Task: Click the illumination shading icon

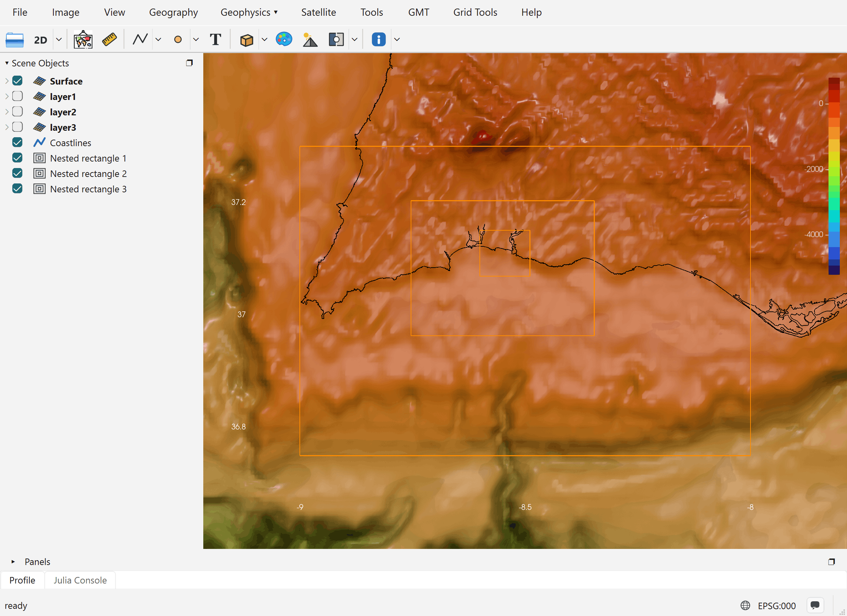Action: [x=310, y=40]
